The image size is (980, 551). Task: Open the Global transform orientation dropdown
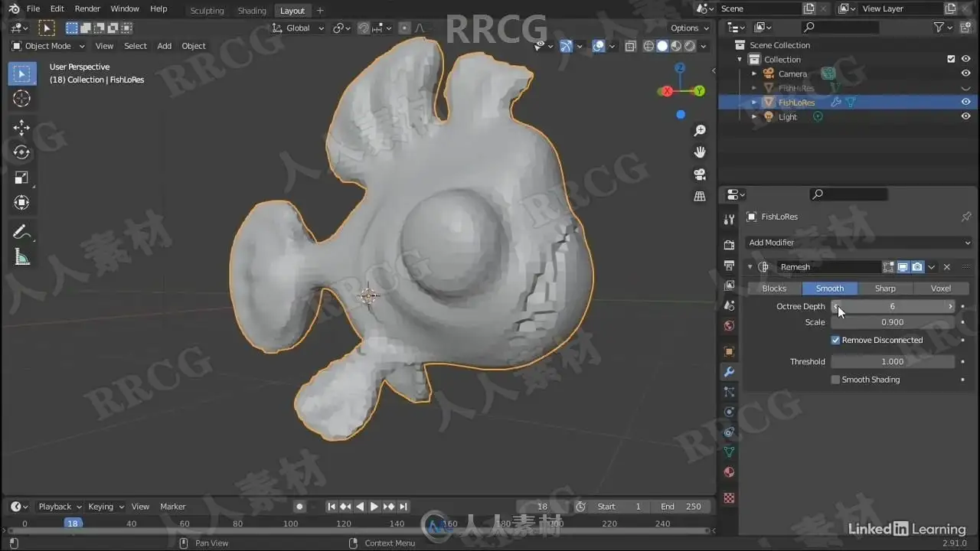point(299,28)
